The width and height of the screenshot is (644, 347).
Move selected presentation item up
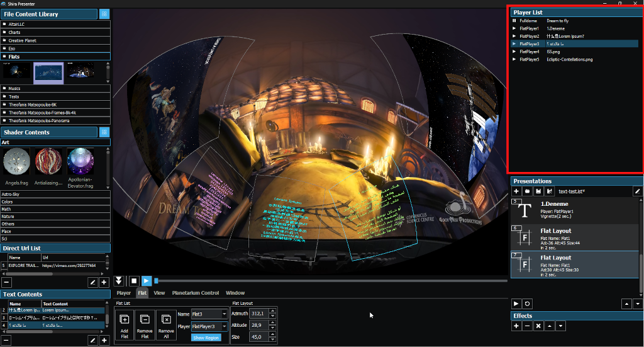(x=626, y=304)
